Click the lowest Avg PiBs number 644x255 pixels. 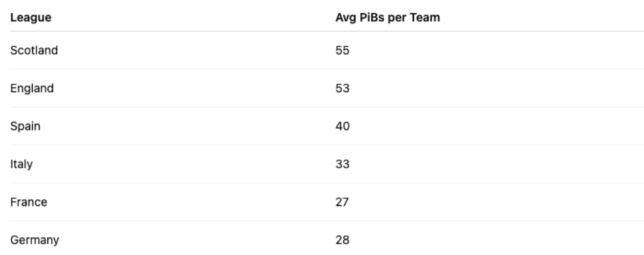pos(342,202)
